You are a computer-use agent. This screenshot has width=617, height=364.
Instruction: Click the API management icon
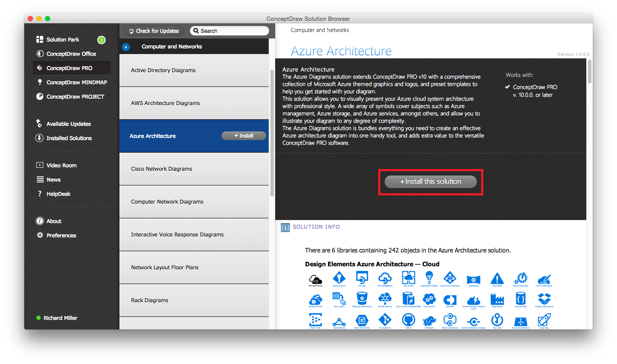385,279
